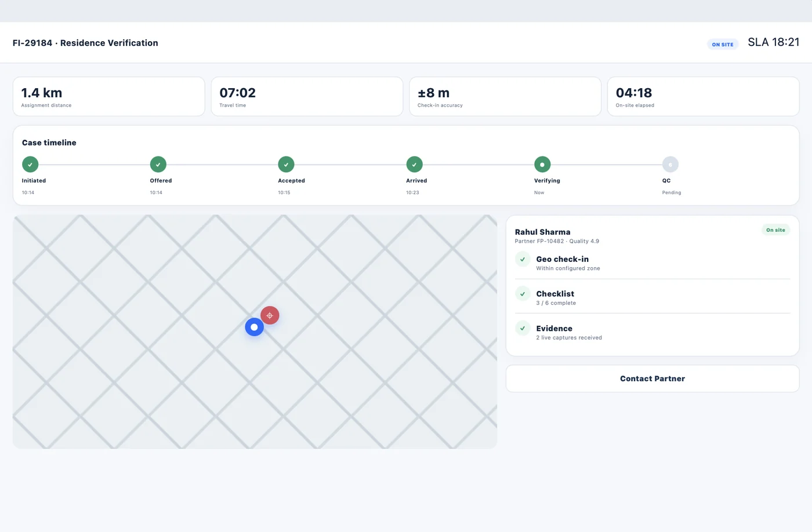Open the 07:02 Travel time card
The image size is (812, 532).
(307, 97)
